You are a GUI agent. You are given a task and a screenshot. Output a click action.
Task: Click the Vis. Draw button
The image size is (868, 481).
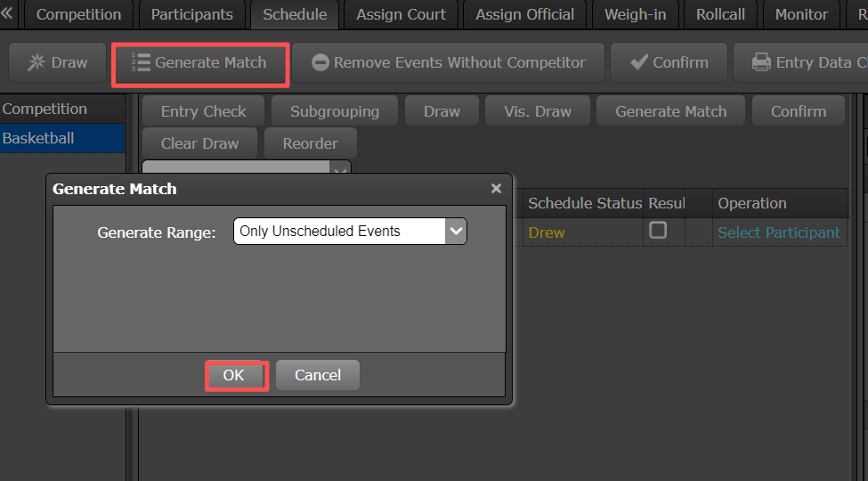537,111
